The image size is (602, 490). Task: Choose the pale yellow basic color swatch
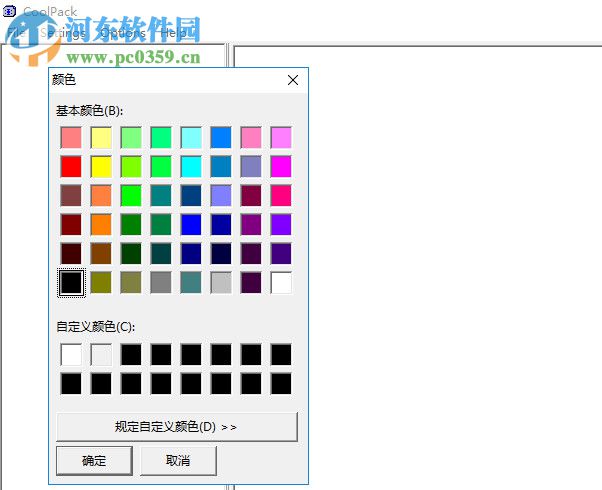101,137
